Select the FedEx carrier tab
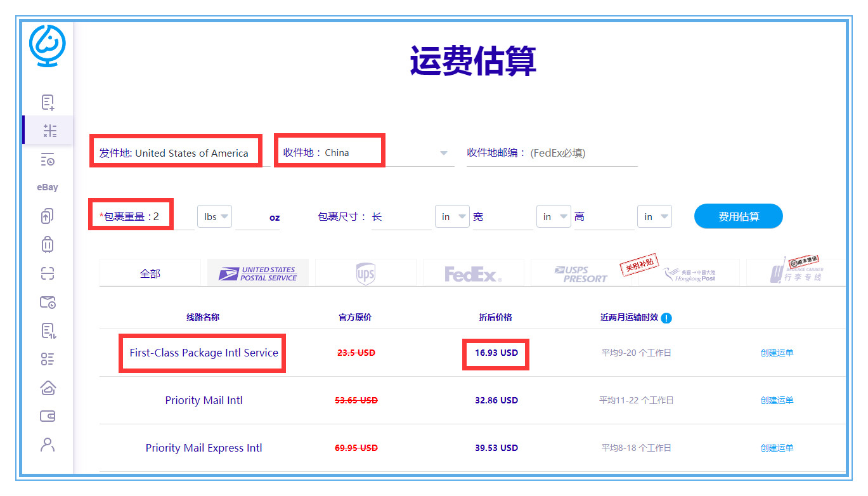This screenshot has height=496, width=868. (473, 273)
